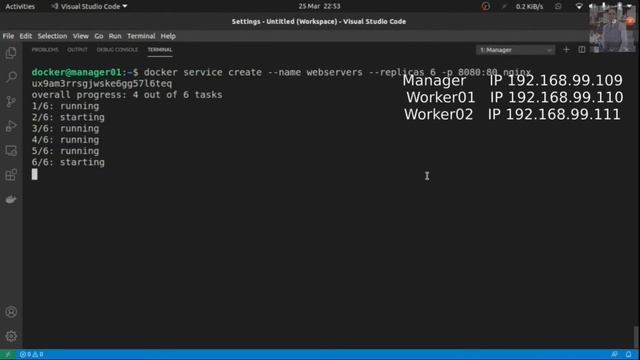Click the '6/6: starting' line
Viewport: 640px width, 360px height.
tap(68, 162)
